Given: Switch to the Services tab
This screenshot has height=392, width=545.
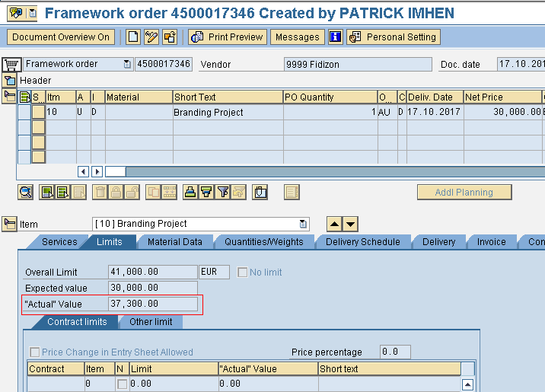Looking at the screenshot, I should [59, 242].
